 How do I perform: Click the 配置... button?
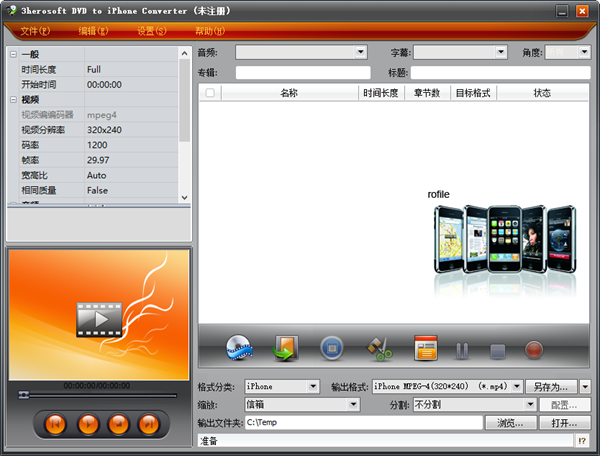(x=565, y=405)
